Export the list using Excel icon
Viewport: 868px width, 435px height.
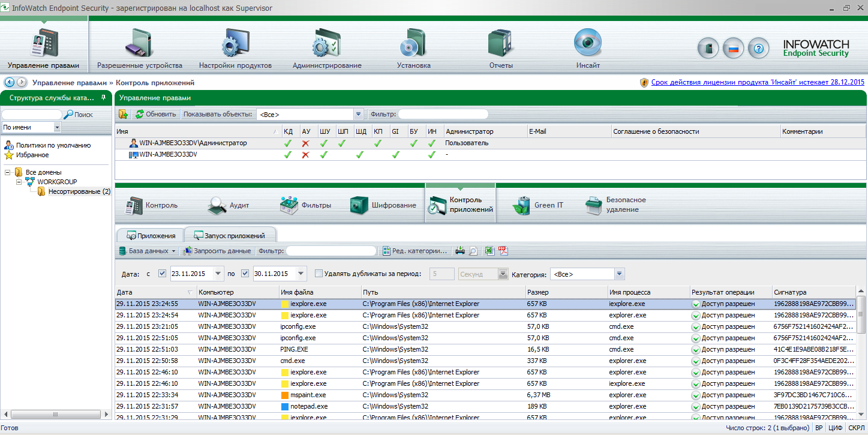(489, 251)
